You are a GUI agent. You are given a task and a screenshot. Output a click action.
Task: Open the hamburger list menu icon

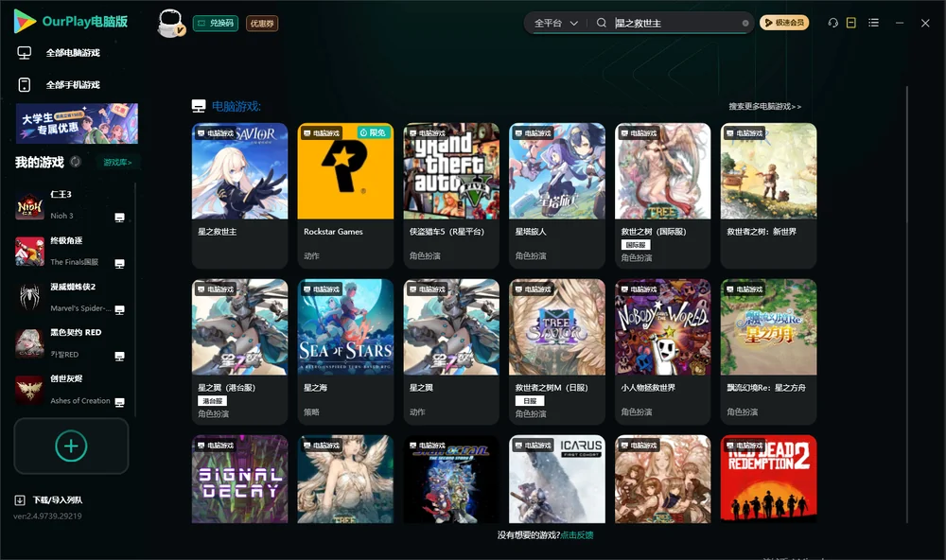coord(873,23)
